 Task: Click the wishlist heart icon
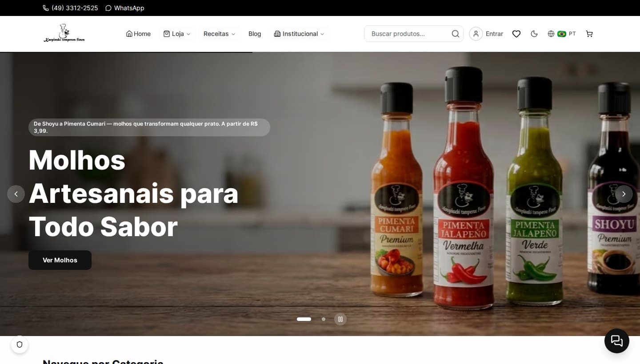516,34
